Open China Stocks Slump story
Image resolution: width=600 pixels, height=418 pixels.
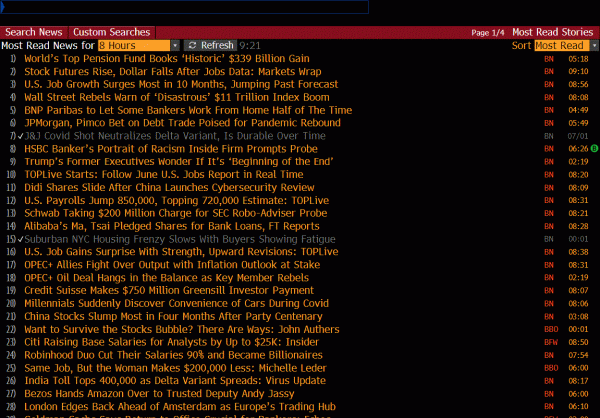click(173, 317)
